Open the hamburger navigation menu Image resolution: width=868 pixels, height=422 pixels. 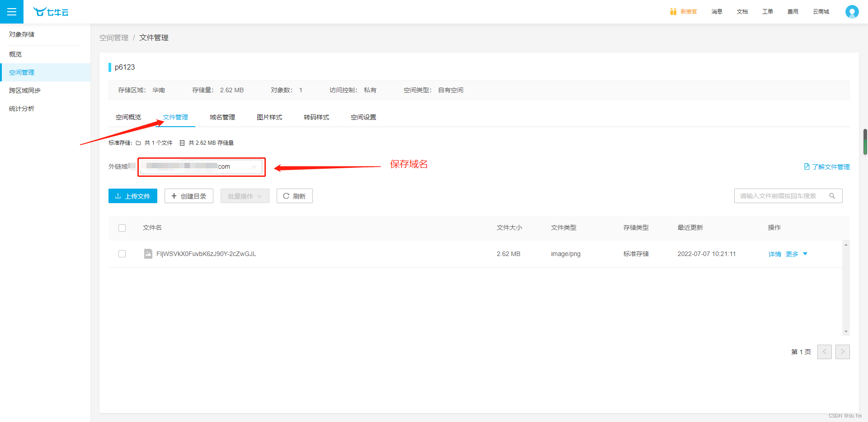[12, 12]
